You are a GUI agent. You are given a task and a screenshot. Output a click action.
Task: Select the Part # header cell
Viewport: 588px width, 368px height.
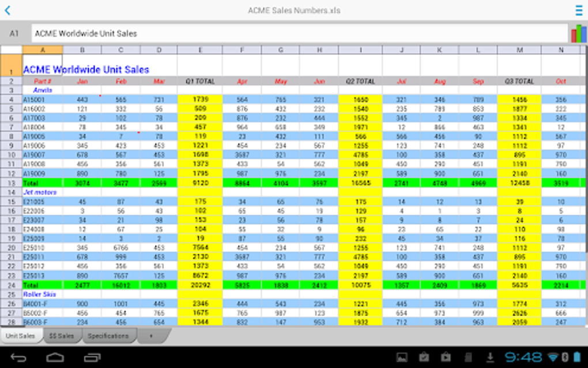43,81
